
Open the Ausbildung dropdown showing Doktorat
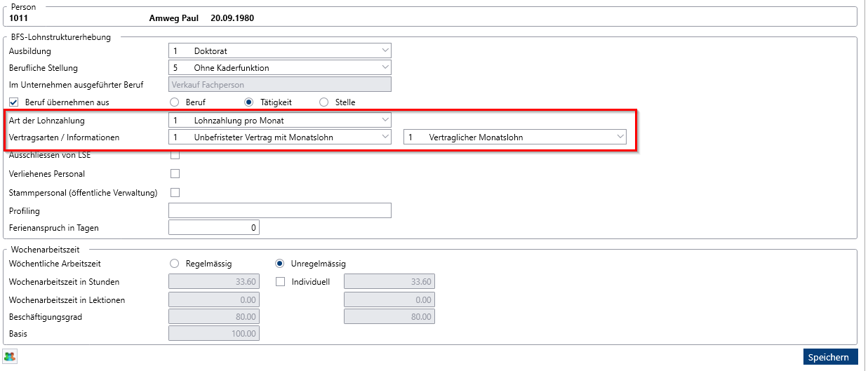click(x=280, y=50)
